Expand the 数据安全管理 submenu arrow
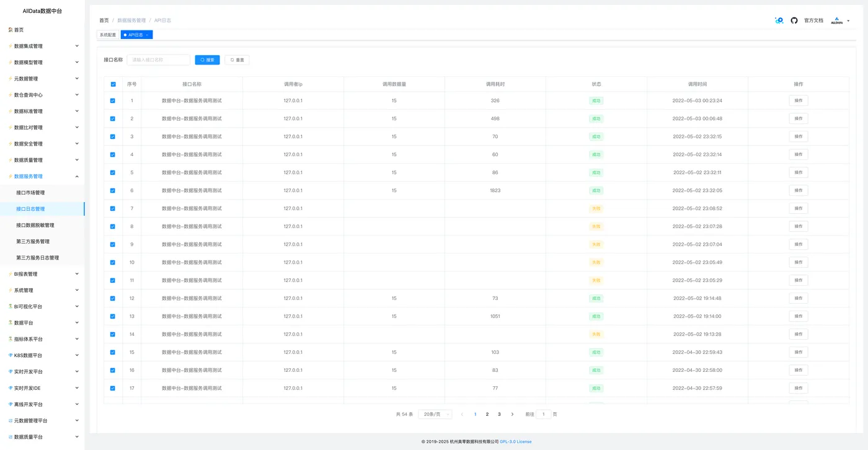 coord(77,144)
